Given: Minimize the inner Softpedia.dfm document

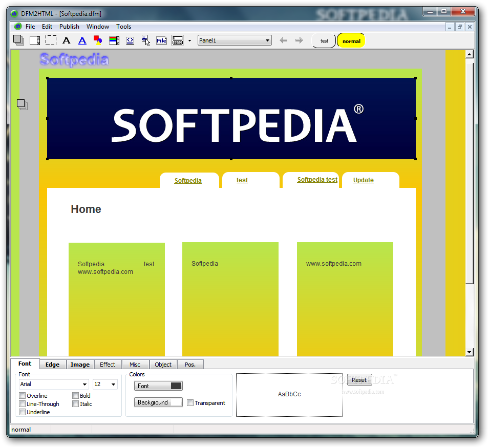Looking at the screenshot, I should [450, 27].
